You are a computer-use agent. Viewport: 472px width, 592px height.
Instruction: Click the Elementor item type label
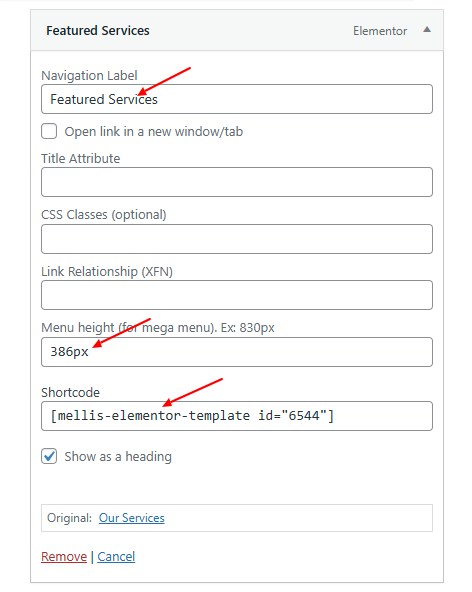pos(380,31)
